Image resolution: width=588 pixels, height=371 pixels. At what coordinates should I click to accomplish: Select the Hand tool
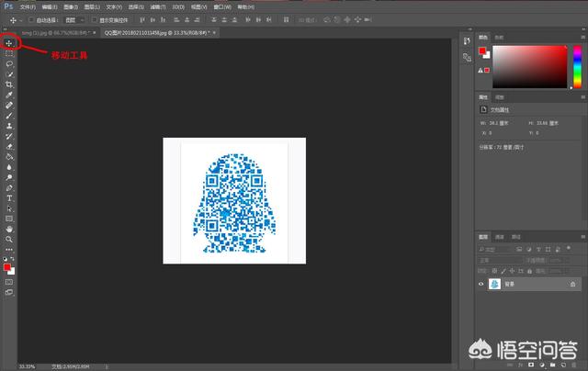tap(9, 229)
